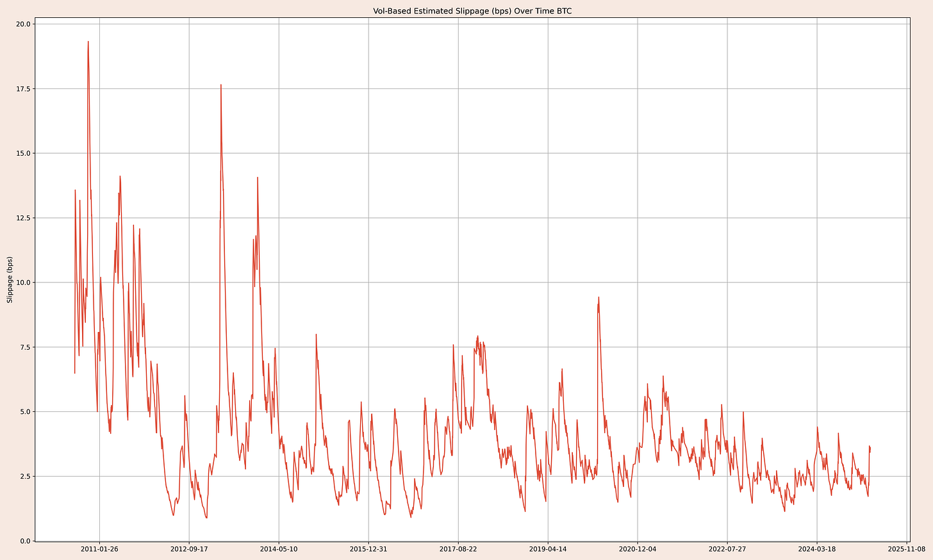Screen dimensions: 933x560
Task: Click the 2012-09-17 date label
Action: (x=189, y=549)
